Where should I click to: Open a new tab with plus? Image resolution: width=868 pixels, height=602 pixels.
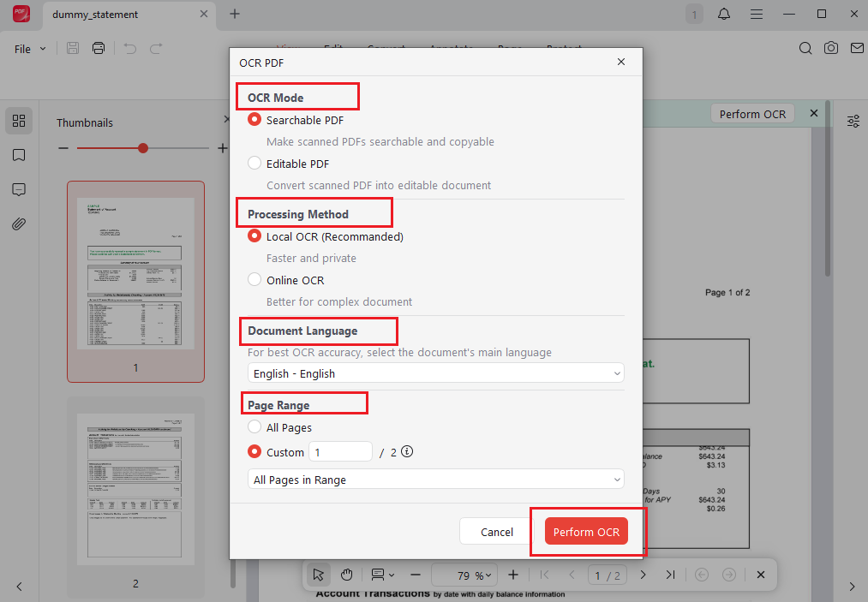[x=235, y=14]
